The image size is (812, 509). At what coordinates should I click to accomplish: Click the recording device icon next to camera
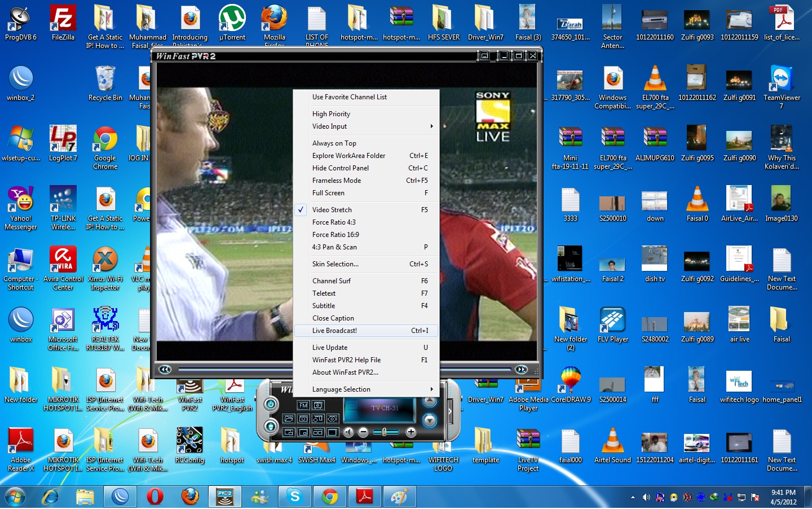318,419
